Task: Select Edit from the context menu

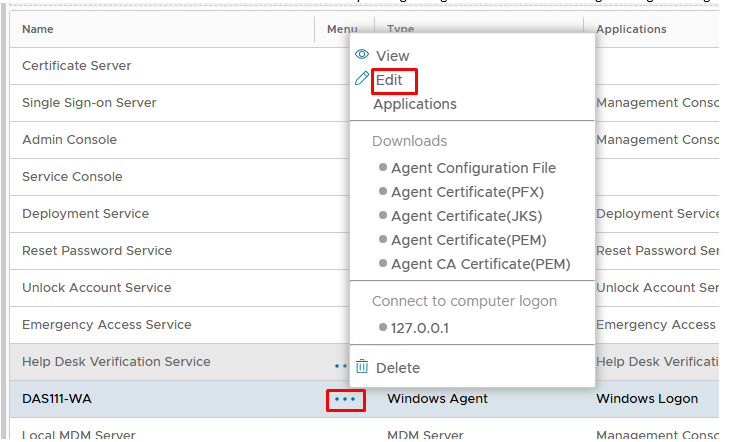Action: pyautogui.click(x=389, y=80)
